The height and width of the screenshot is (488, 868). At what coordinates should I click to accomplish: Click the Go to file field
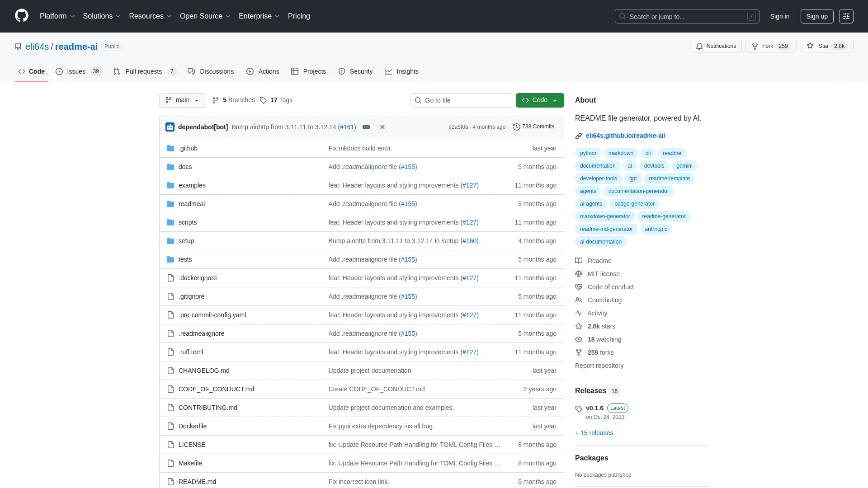(461, 100)
